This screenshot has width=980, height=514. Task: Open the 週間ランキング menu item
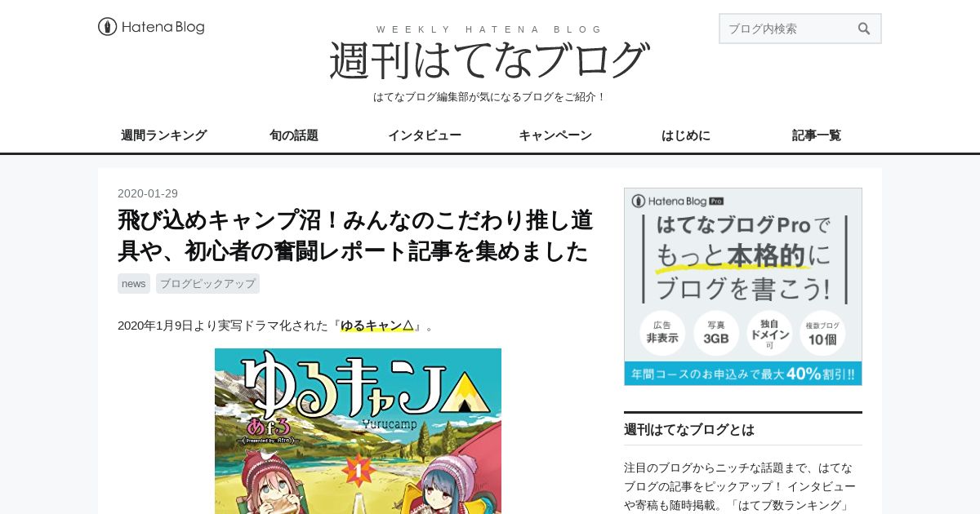coord(163,135)
